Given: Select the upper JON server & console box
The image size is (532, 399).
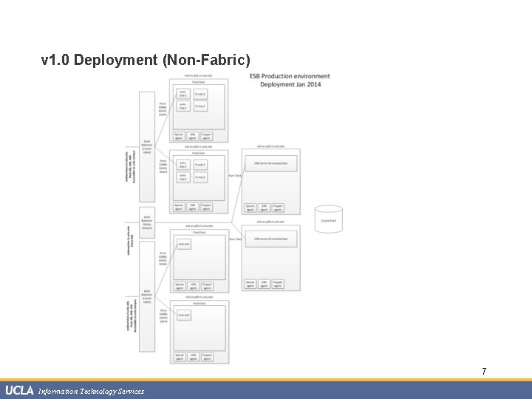Looking at the screenshot, I should [270, 163].
